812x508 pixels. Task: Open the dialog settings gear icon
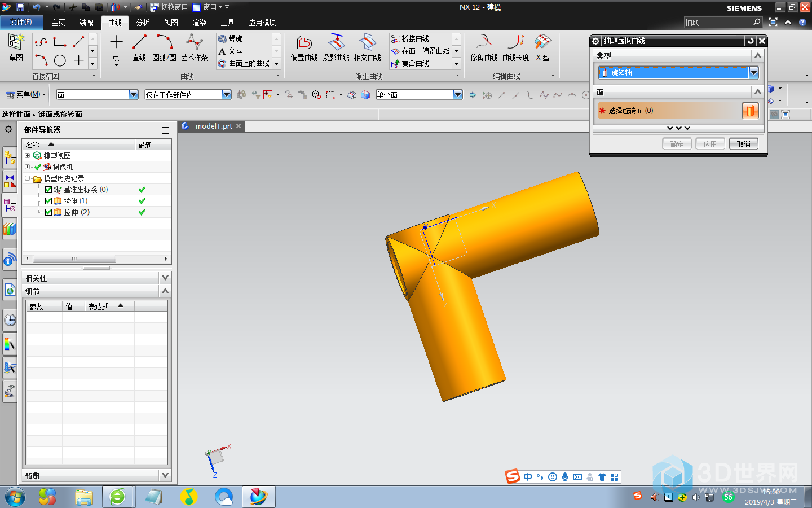coord(596,41)
